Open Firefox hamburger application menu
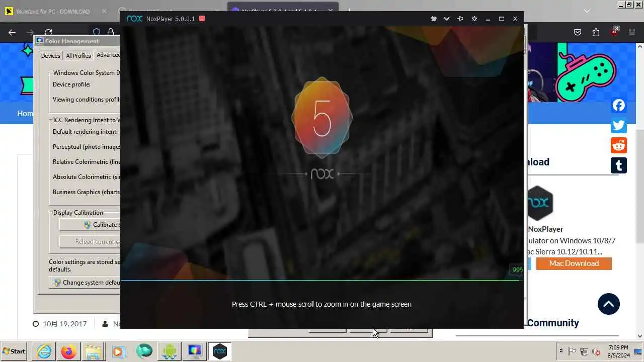644x362 pixels. (x=632, y=32)
